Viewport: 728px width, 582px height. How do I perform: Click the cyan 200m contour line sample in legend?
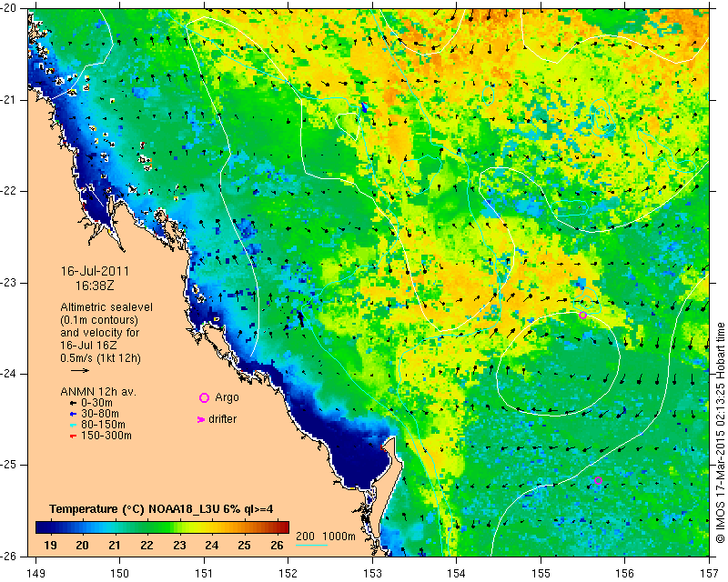[311, 545]
